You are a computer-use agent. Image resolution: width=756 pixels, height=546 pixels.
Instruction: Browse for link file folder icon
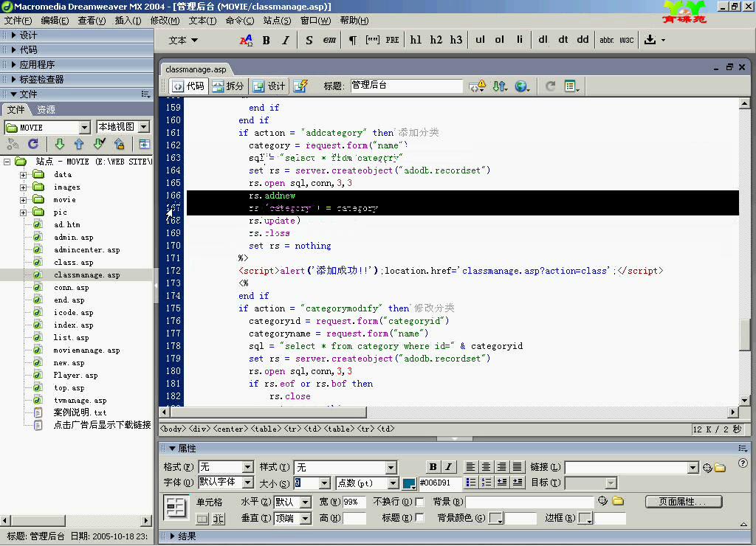click(721, 468)
